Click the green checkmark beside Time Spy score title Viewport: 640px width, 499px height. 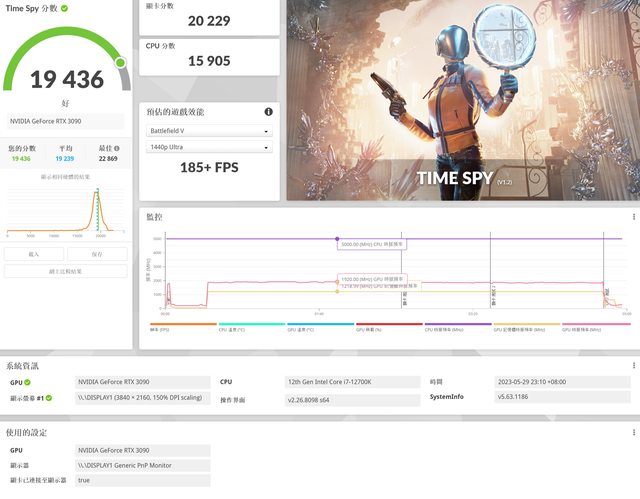(x=65, y=8)
